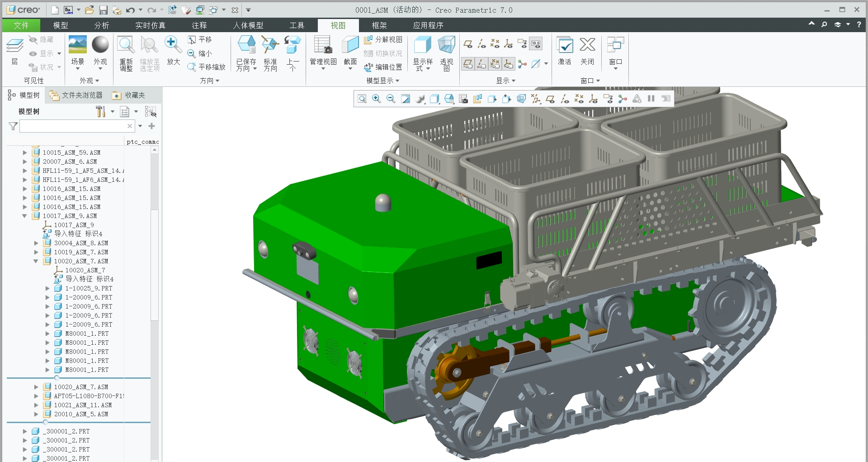The width and height of the screenshot is (868, 462).
Task: Open the 文件 menu
Action: 21,25
